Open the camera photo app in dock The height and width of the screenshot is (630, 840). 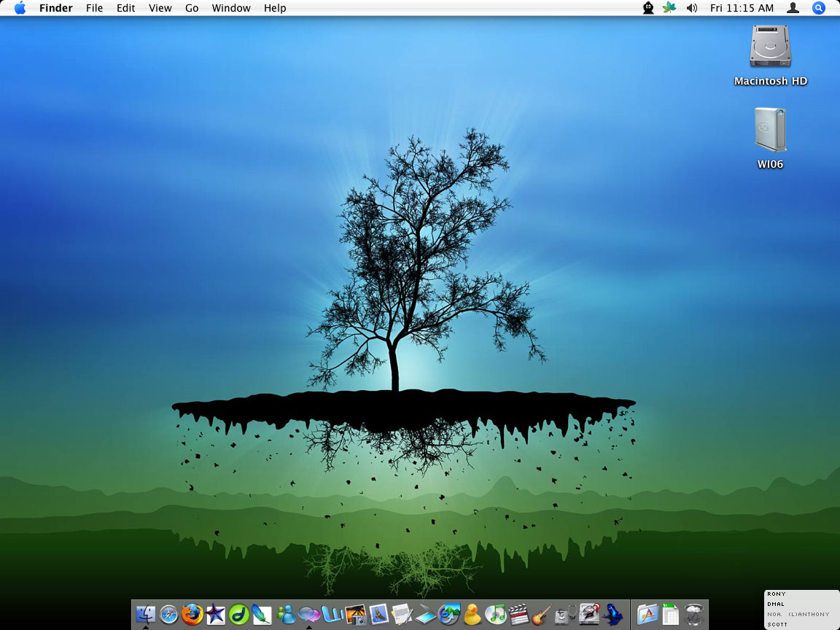click(x=356, y=614)
